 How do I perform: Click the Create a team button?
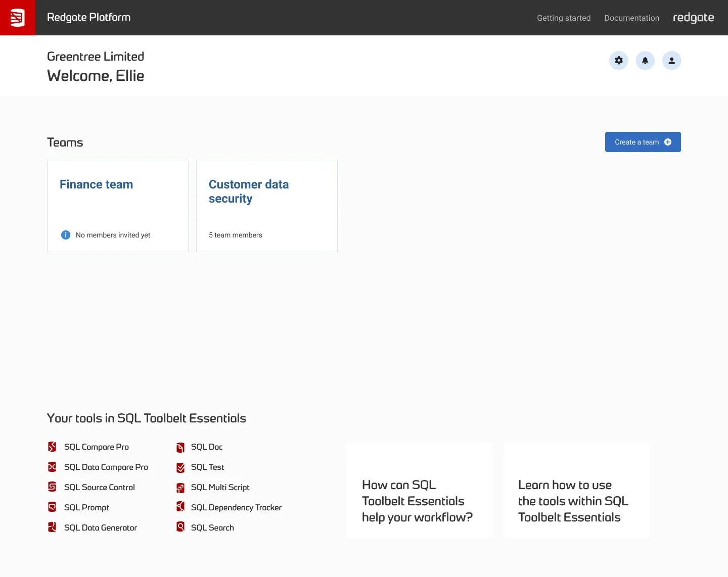(x=643, y=142)
